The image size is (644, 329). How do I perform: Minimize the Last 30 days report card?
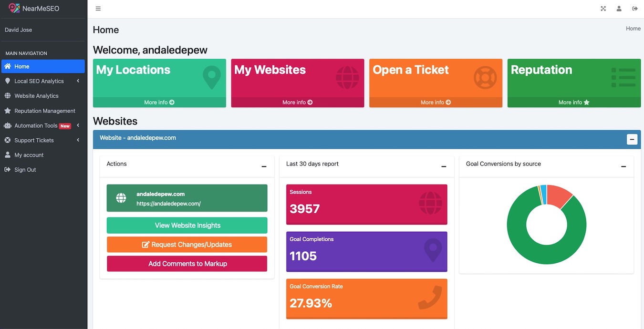(x=444, y=166)
